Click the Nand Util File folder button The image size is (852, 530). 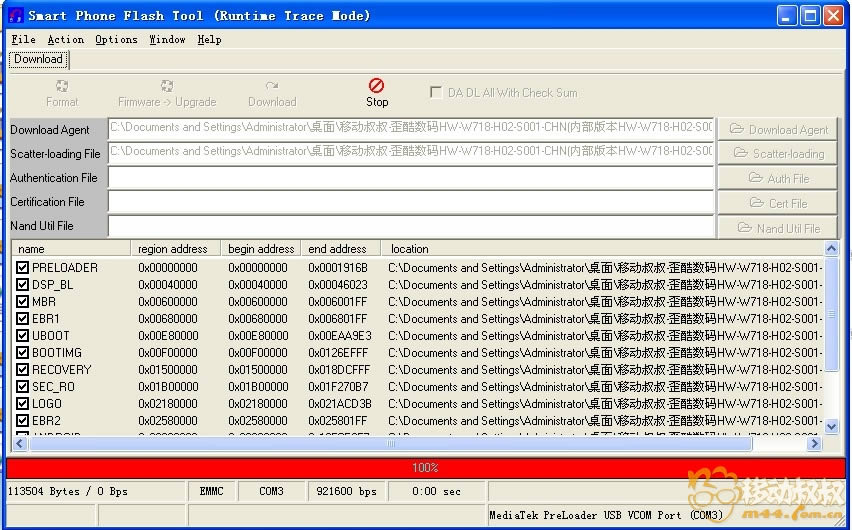(x=778, y=228)
